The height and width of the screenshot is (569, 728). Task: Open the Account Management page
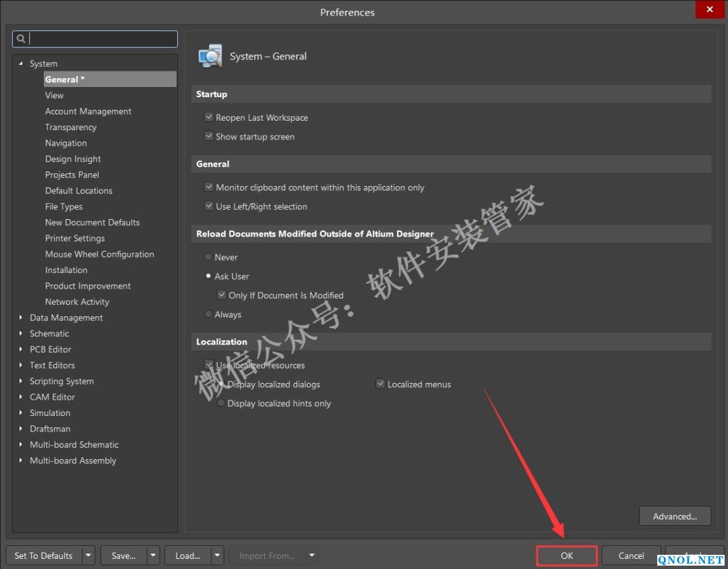click(88, 111)
